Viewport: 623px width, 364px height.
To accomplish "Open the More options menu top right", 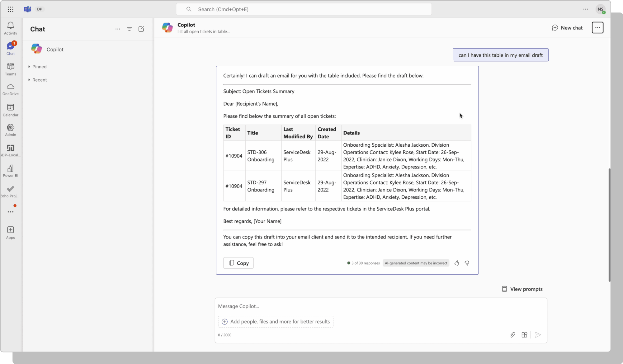I will [597, 27].
